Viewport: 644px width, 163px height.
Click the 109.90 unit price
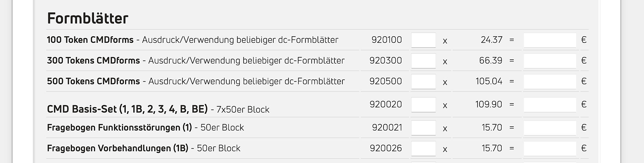(489, 104)
